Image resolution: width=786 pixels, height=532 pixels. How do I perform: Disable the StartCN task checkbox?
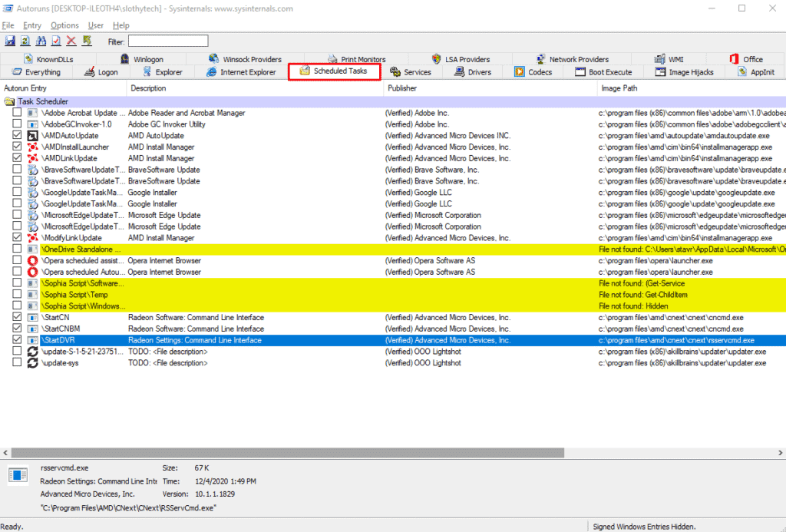[x=17, y=318]
